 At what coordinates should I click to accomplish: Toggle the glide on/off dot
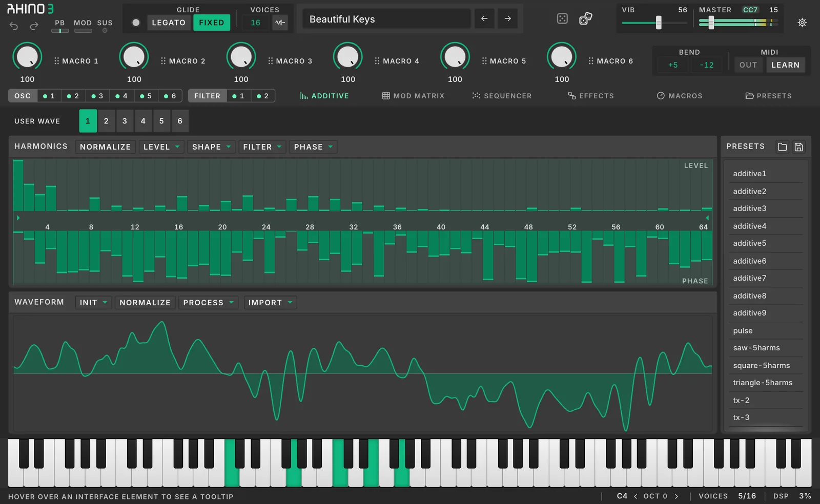(x=136, y=23)
